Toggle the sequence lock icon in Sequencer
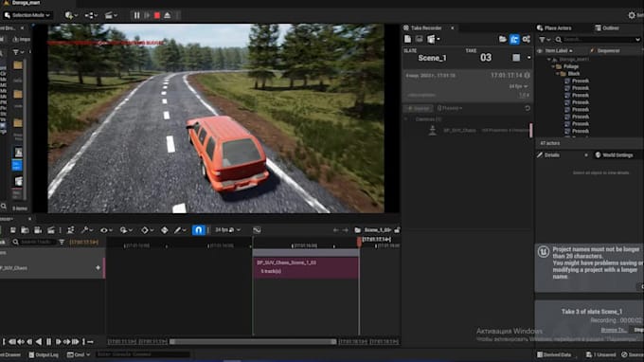Screen dimensions: 644x362 click(x=397, y=230)
